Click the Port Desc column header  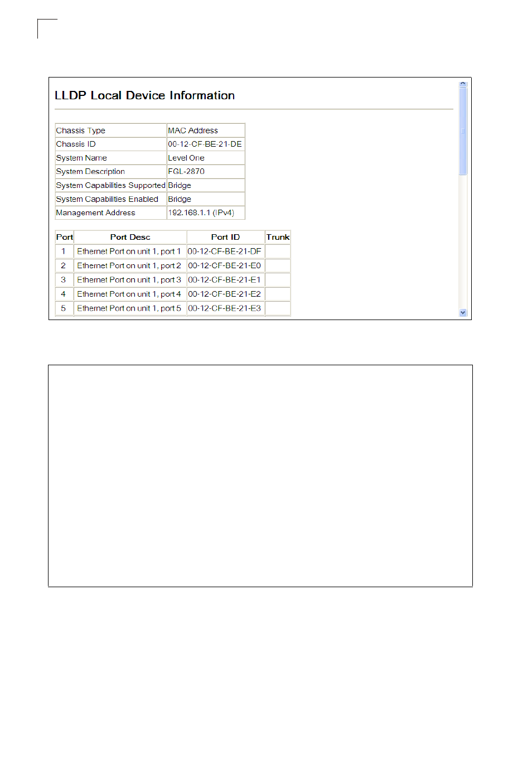130,237
